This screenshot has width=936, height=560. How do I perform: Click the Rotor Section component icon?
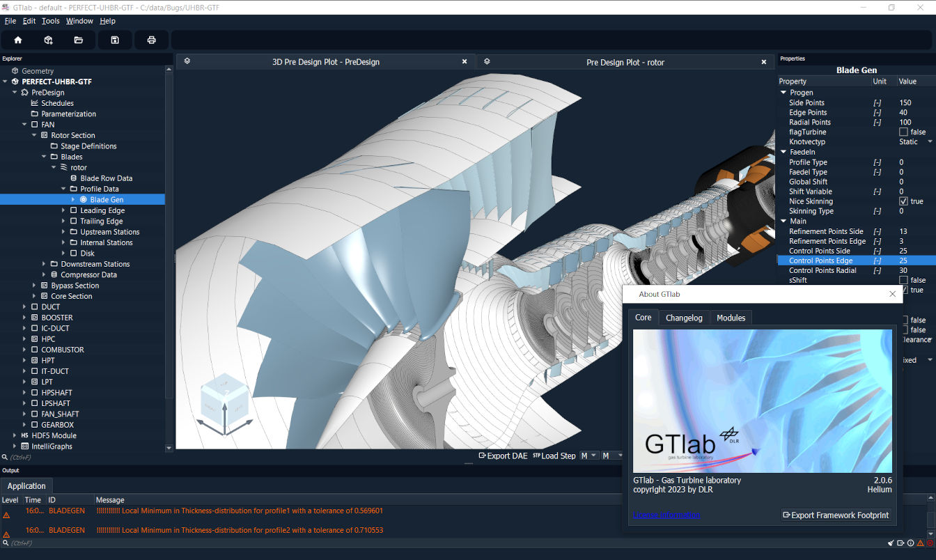tap(45, 135)
